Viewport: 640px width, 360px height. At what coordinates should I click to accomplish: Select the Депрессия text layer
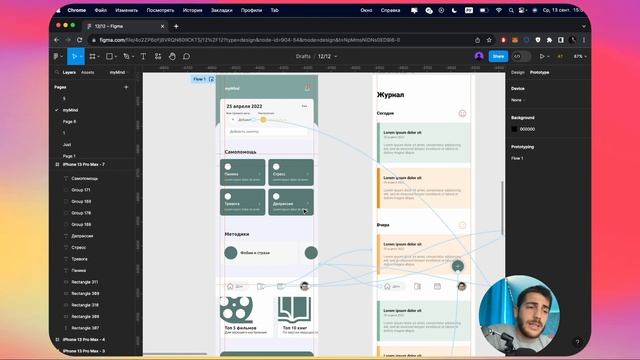point(82,236)
